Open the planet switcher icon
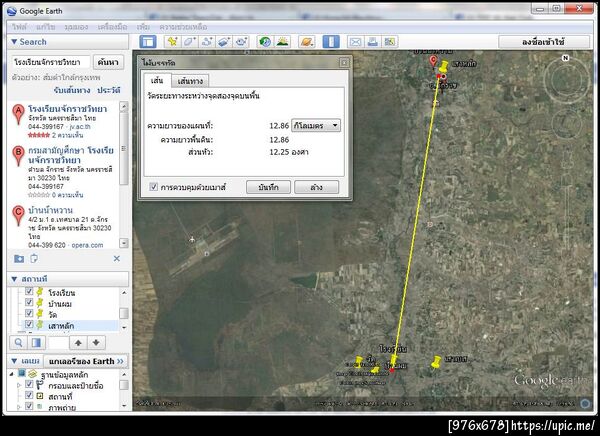600x436 pixels. [306, 42]
